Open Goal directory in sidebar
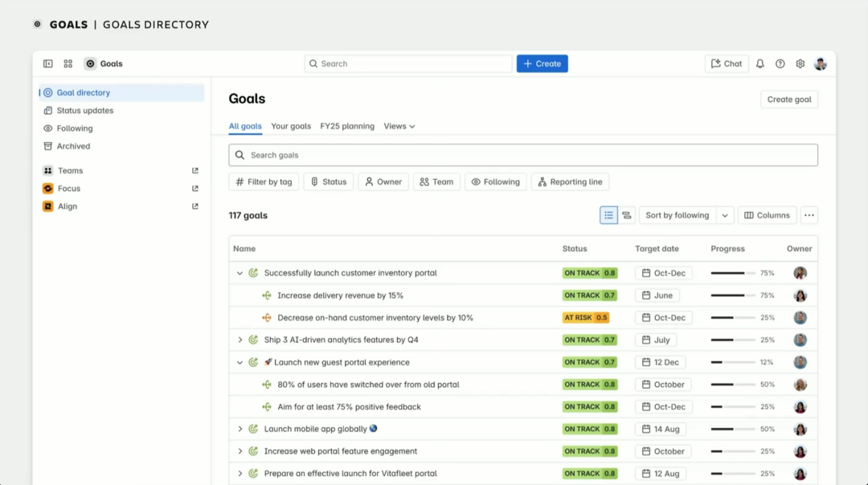The width and height of the screenshot is (868, 485). tap(122, 93)
